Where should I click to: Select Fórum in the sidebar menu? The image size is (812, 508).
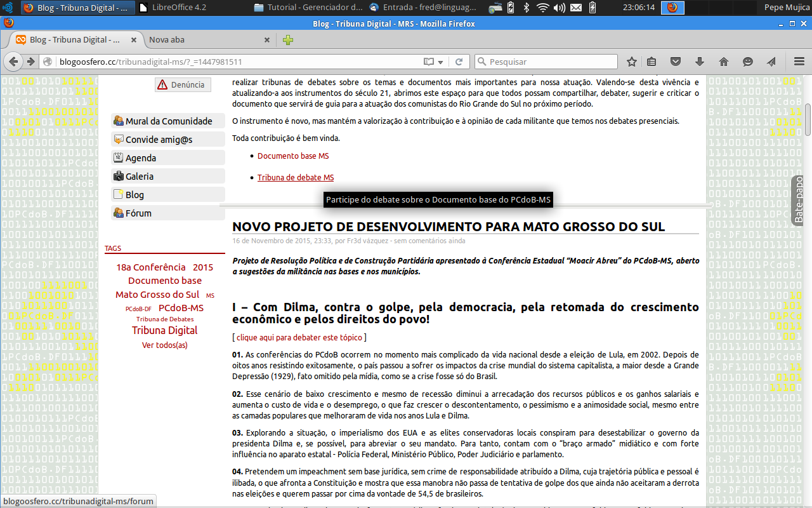coord(138,213)
